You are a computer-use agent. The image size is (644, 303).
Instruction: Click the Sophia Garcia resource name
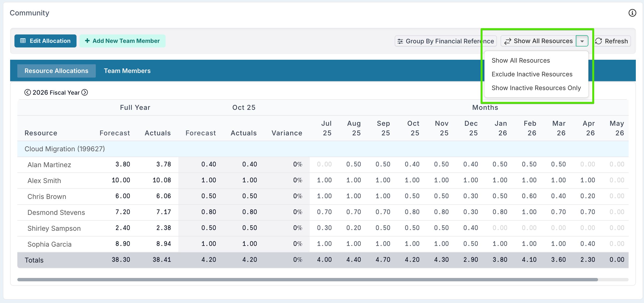pyautogui.click(x=50, y=244)
